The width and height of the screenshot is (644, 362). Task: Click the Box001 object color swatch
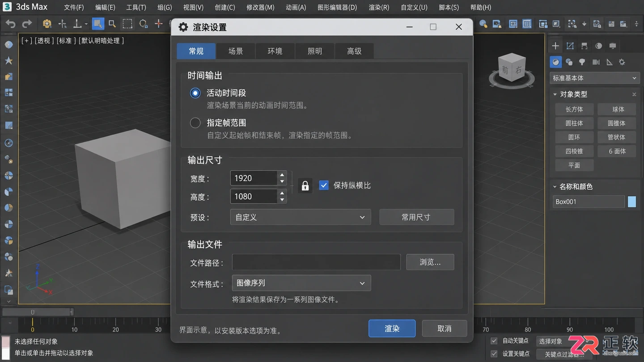[x=632, y=202]
